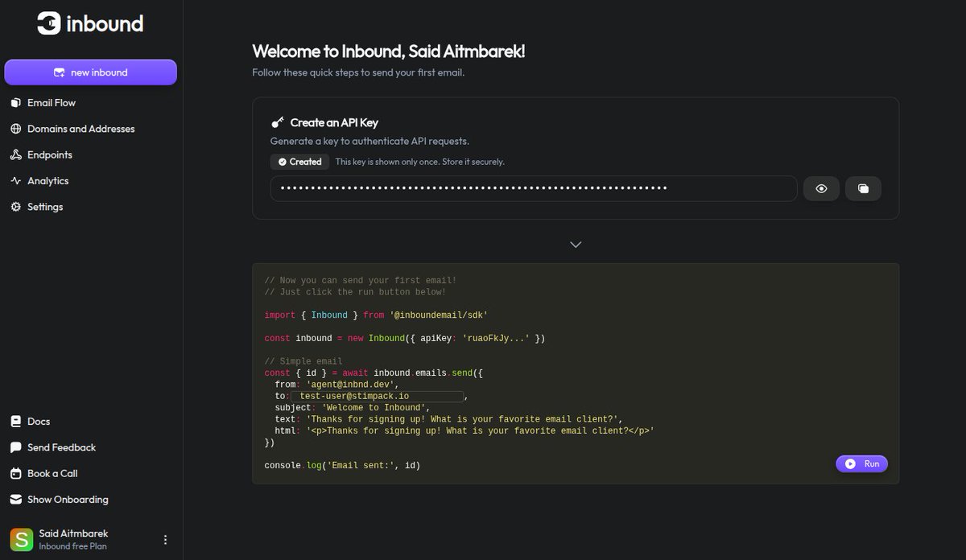Copy the API key to clipboard
This screenshot has width=966, height=560.
tap(863, 188)
